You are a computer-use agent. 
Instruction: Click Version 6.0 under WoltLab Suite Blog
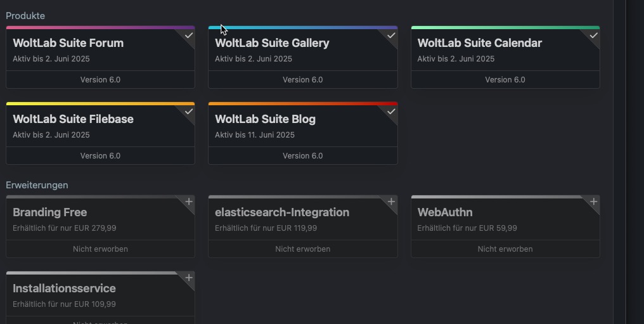point(302,156)
